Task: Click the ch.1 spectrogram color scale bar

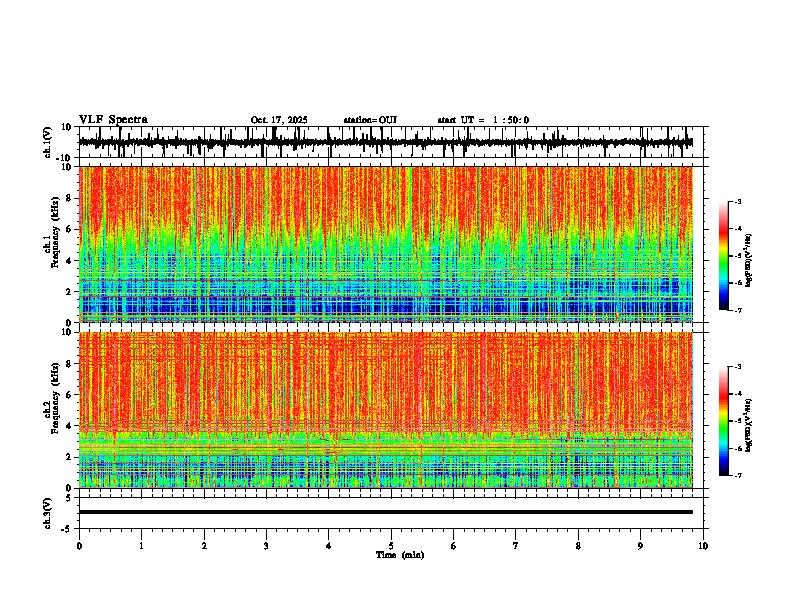Action: click(x=723, y=256)
